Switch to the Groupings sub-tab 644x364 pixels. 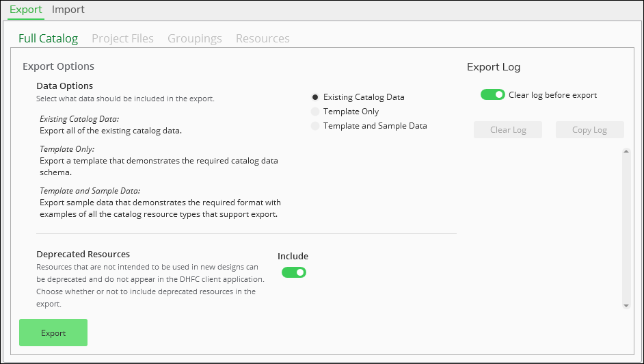point(194,38)
